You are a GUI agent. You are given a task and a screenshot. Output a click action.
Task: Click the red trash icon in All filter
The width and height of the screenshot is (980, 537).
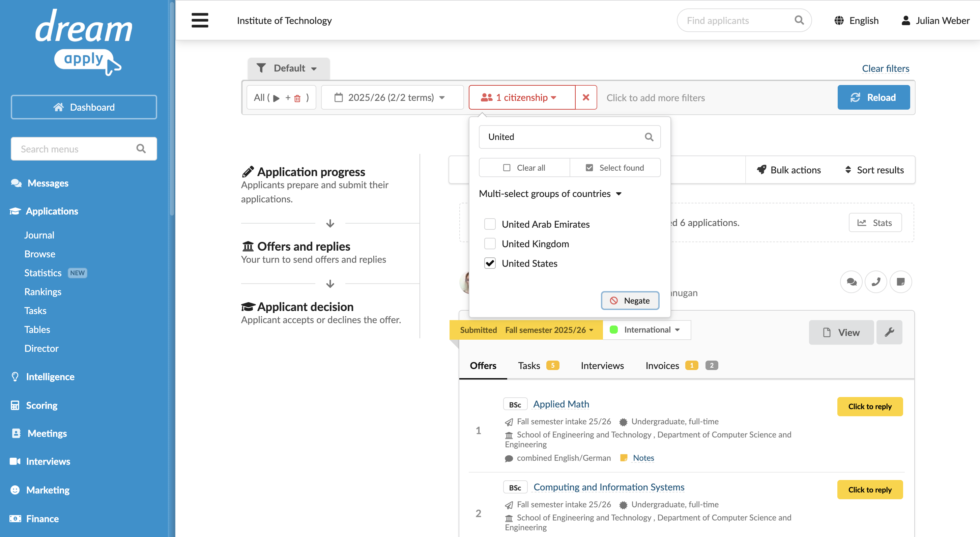tap(297, 98)
